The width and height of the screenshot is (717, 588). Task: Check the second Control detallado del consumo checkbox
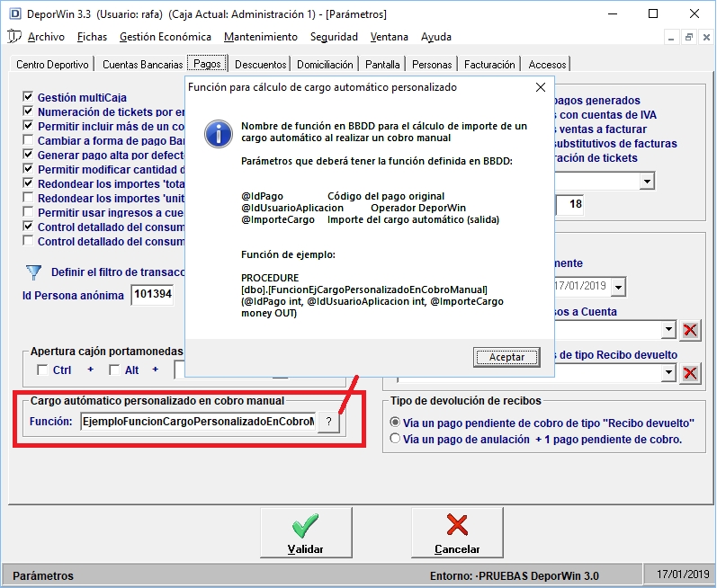[28, 241]
